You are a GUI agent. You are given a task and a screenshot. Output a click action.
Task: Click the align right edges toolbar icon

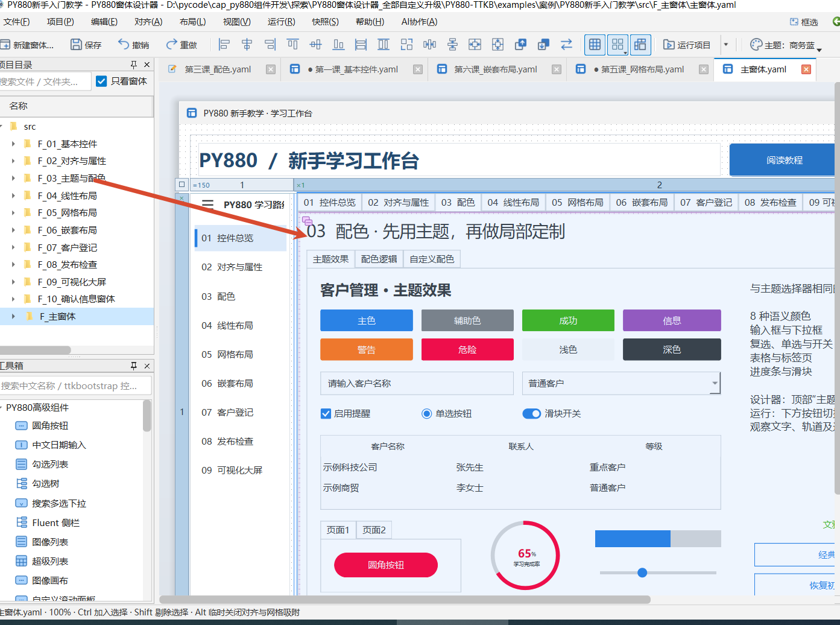(270, 45)
